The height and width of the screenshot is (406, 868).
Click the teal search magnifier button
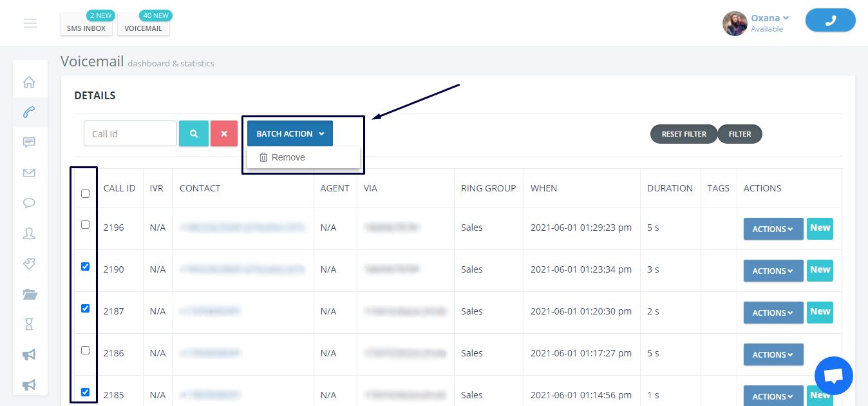point(194,134)
